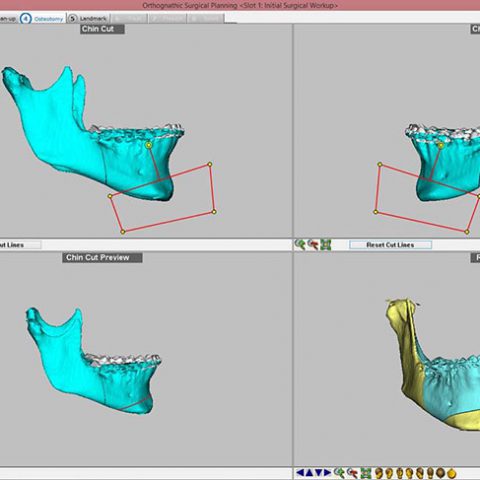Click the rotate-left blue arrow
This screenshot has height=480, width=480.
[300, 473]
